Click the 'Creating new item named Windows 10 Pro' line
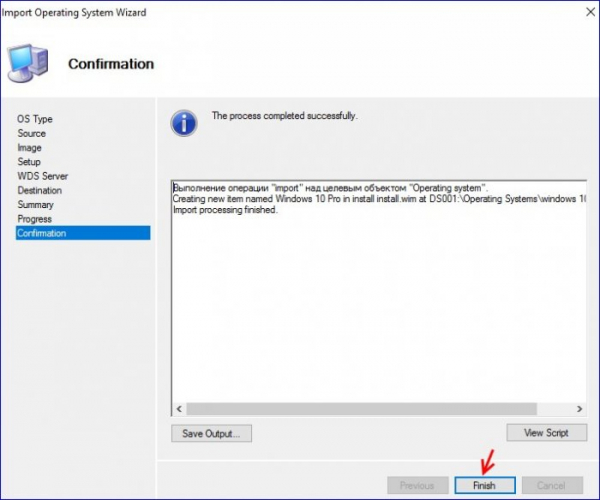Viewport: 600px width, 500px height. [x=379, y=199]
